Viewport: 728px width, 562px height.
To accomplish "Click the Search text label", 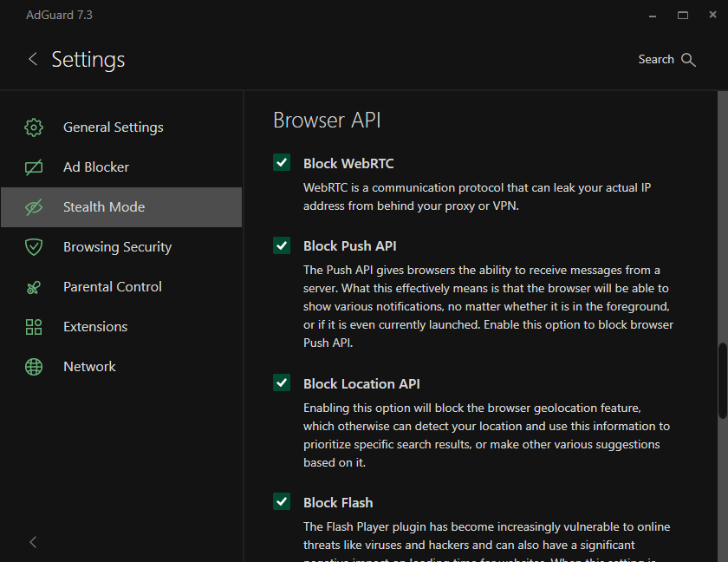I will click(x=656, y=60).
